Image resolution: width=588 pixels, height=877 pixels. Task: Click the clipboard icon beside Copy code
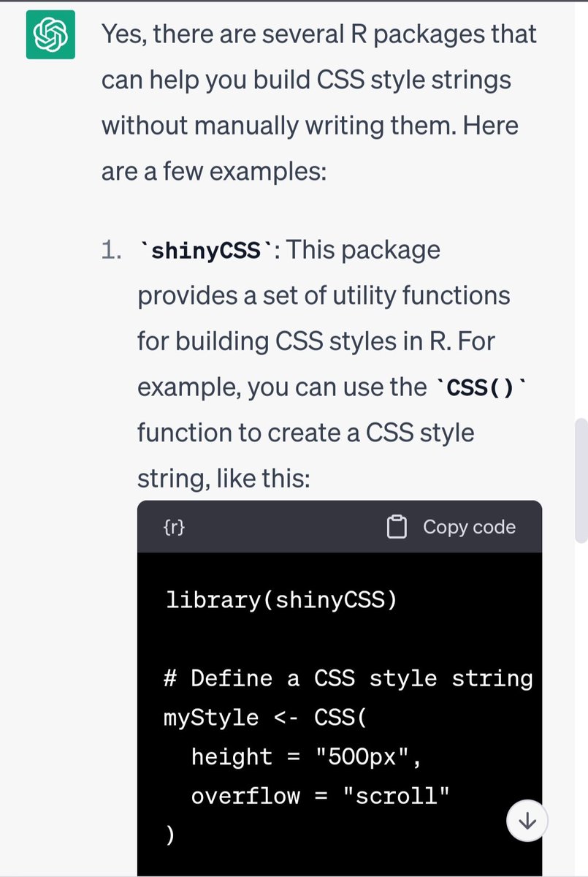click(397, 527)
